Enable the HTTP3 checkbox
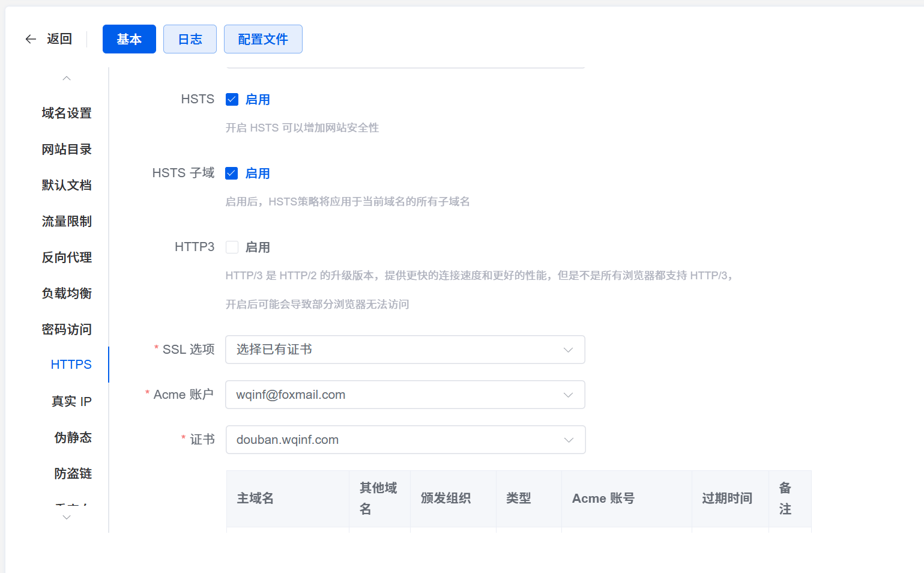This screenshot has height=573, width=924. (232, 247)
